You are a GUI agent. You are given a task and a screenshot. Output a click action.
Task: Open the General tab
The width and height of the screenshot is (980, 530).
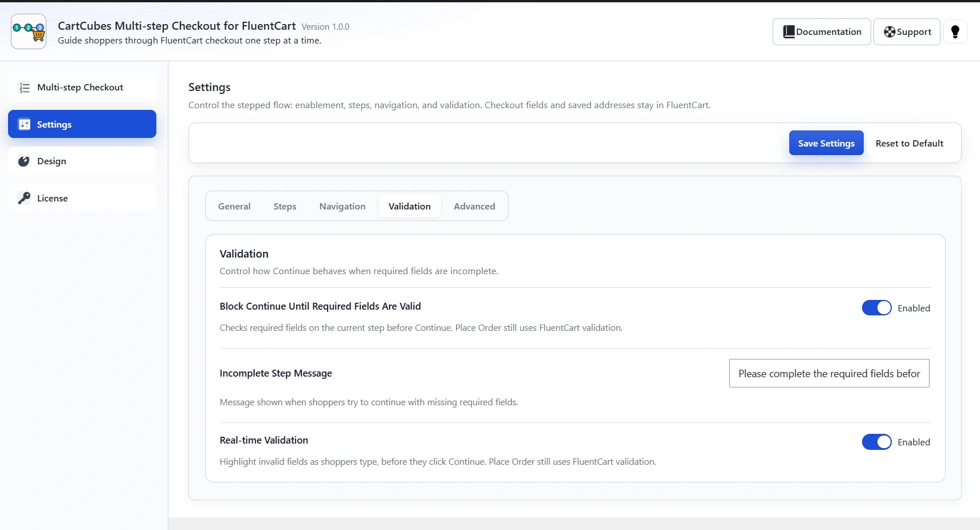click(234, 206)
